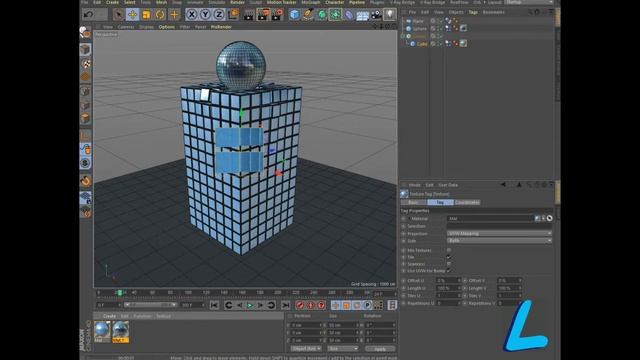Open the camera object icon
Screen dimensions: 640x360
click(376, 15)
